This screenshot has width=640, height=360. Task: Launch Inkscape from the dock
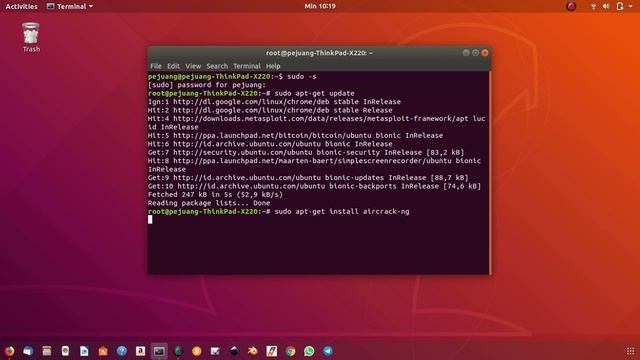click(234, 351)
